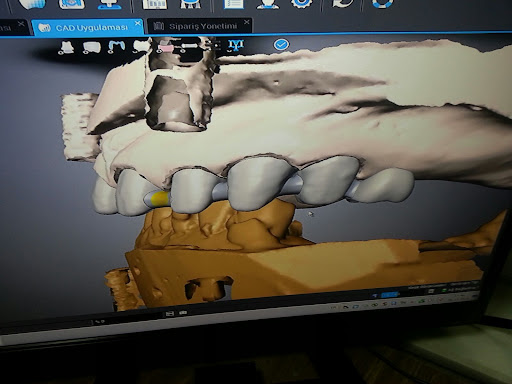Click the save disk icon at viewport bottom

(x=170, y=314)
